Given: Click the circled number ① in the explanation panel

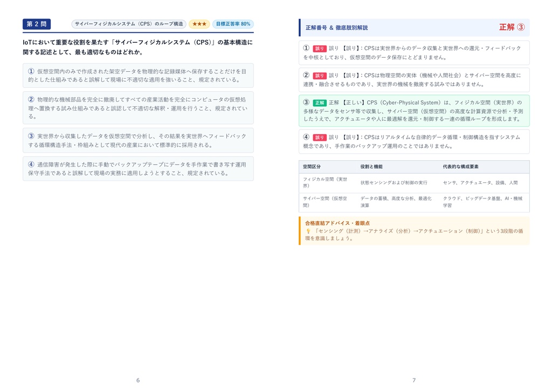Looking at the screenshot, I should tap(306, 48).
